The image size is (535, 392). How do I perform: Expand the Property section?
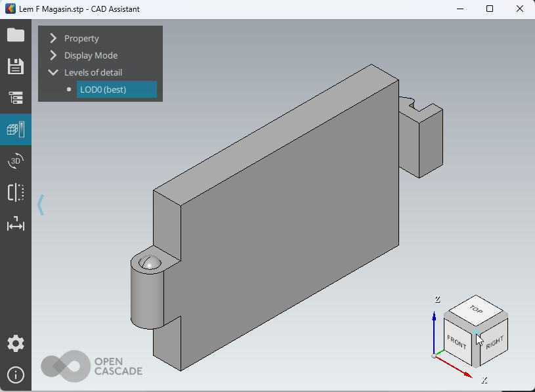click(54, 39)
